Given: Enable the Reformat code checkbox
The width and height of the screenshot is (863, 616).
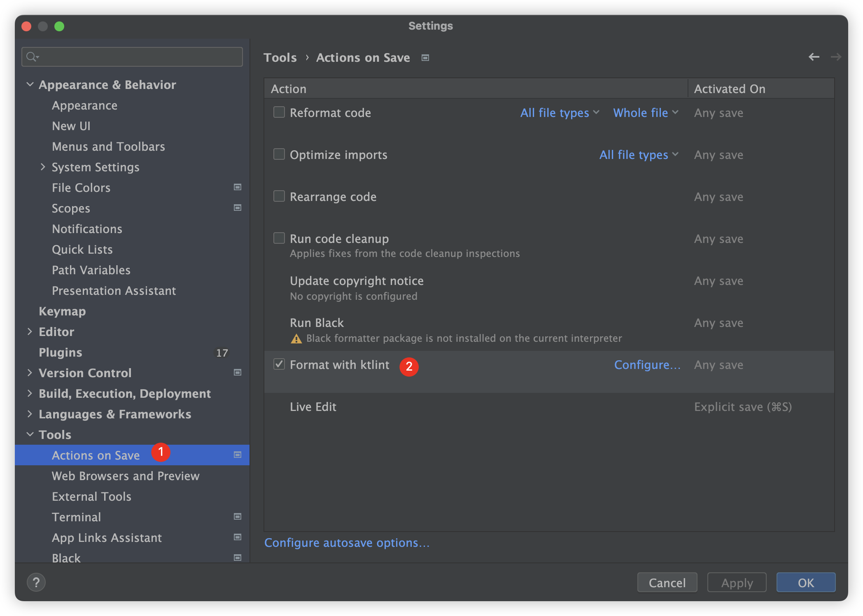Looking at the screenshot, I should click(x=279, y=112).
